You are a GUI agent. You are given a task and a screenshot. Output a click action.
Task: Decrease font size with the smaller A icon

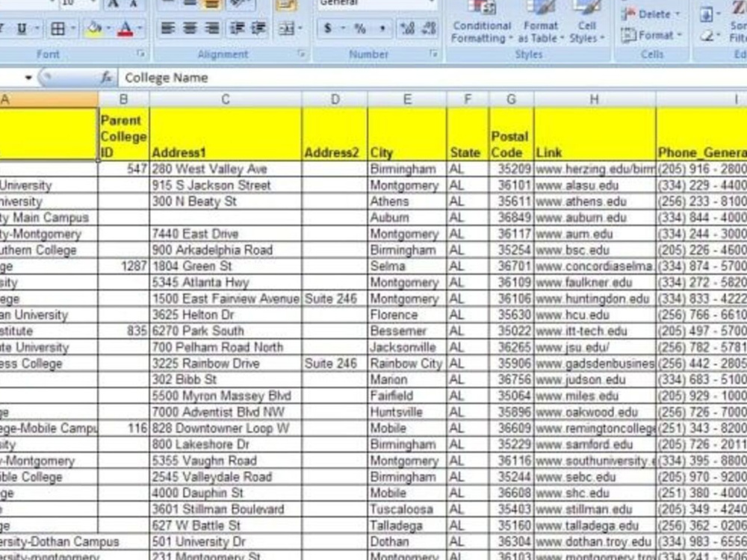(x=134, y=4)
